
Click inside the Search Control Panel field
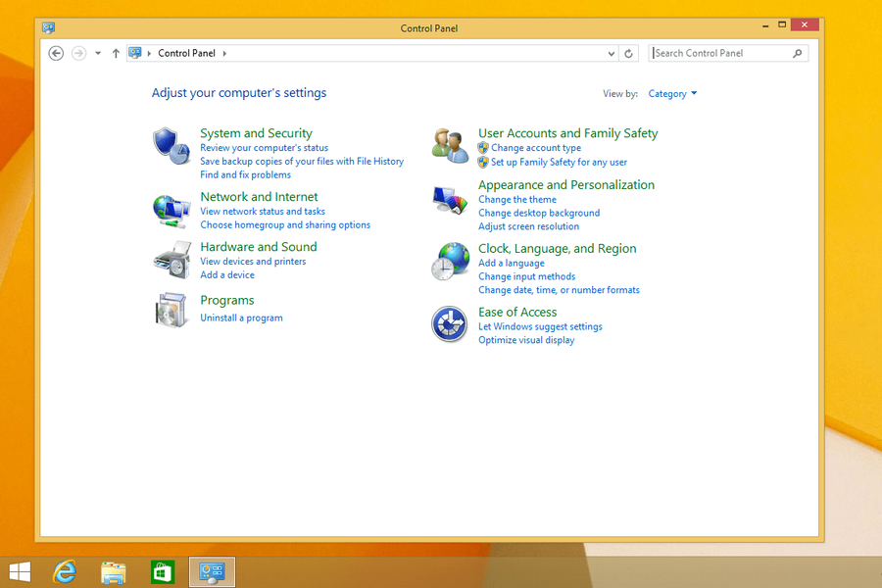720,54
